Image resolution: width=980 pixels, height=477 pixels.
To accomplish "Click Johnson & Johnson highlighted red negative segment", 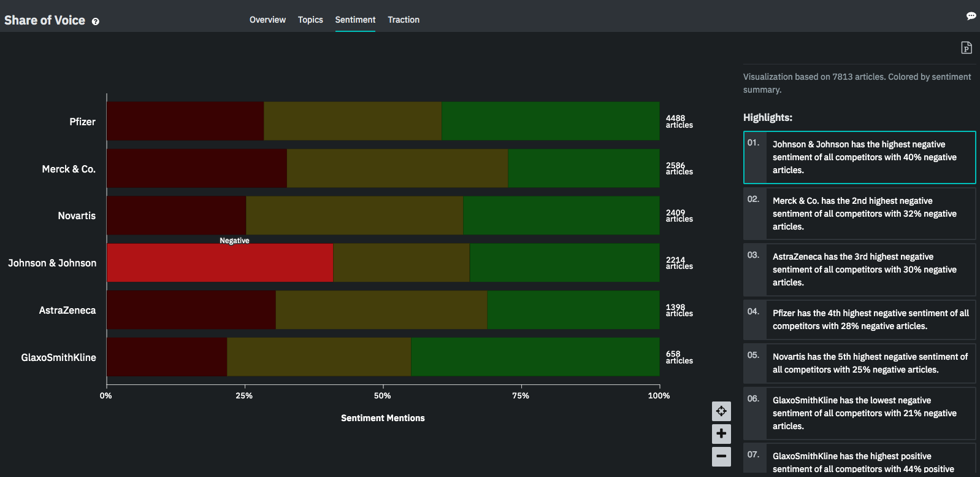I will point(220,263).
